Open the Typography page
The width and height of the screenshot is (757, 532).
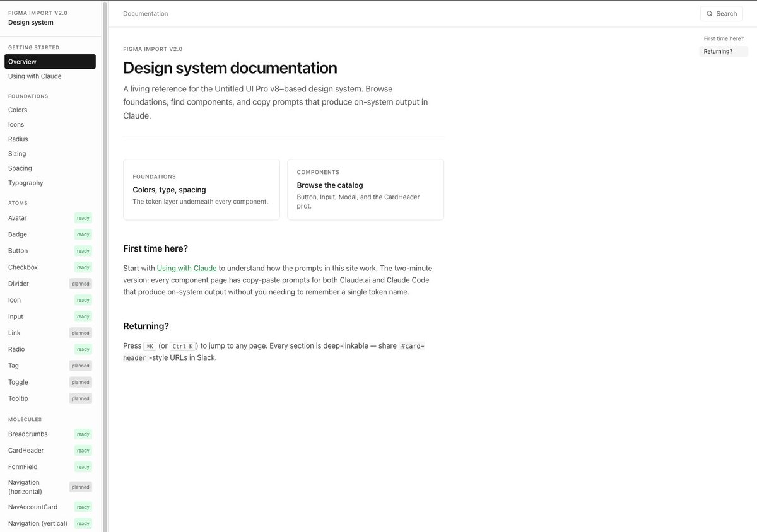click(50, 183)
